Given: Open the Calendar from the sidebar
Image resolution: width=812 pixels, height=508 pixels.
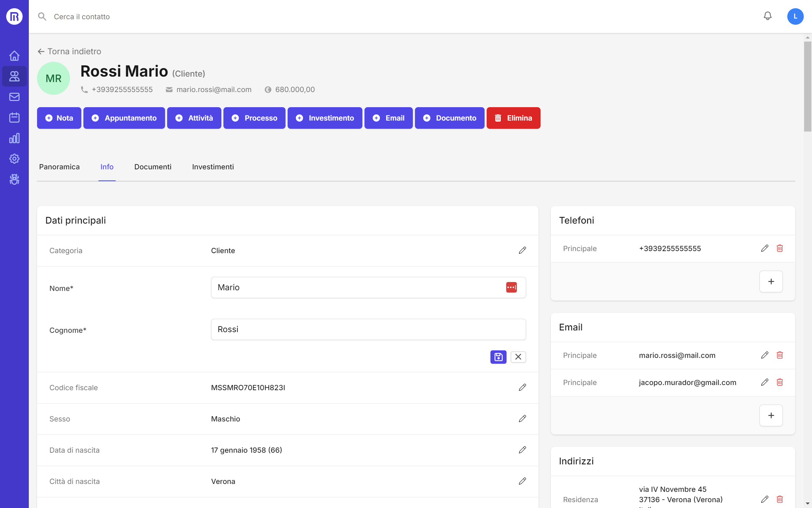Looking at the screenshot, I should (x=14, y=117).
